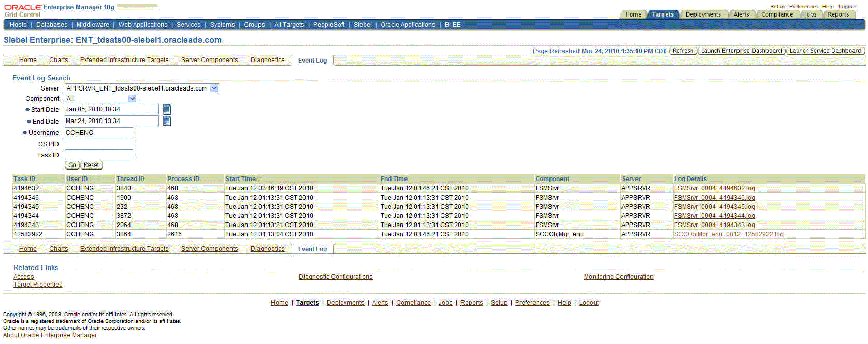Click the Help link at top right
The width and height of the screenshot is (868, 344).
[x=828, y=7]
